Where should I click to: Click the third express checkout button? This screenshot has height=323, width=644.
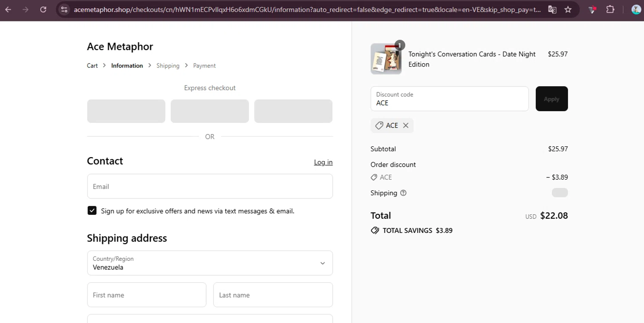(x=293, y=111)
